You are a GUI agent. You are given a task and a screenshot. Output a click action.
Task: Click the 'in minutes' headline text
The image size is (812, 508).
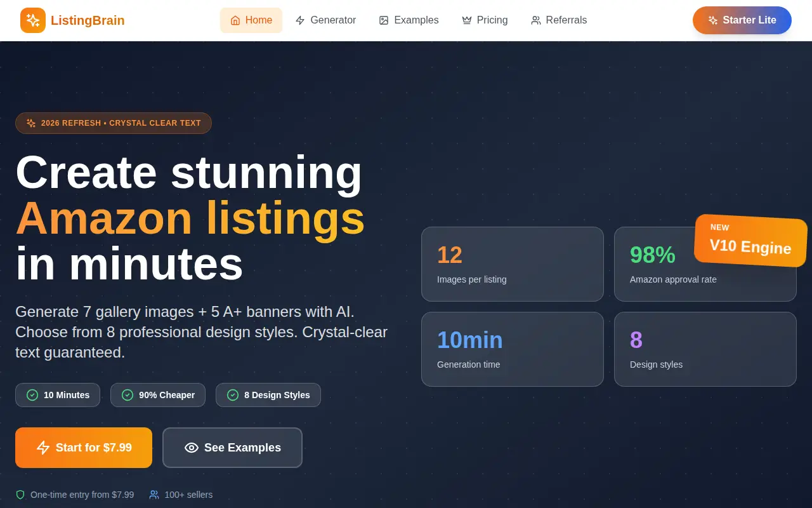[129, 264]
